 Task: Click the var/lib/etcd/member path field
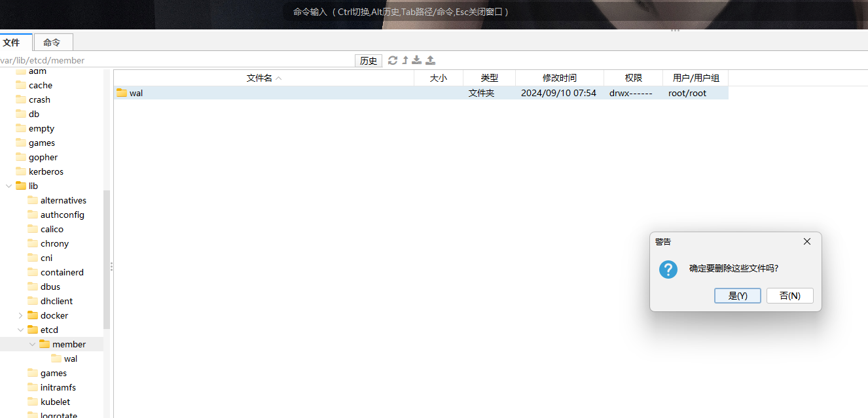pos(177,60)
